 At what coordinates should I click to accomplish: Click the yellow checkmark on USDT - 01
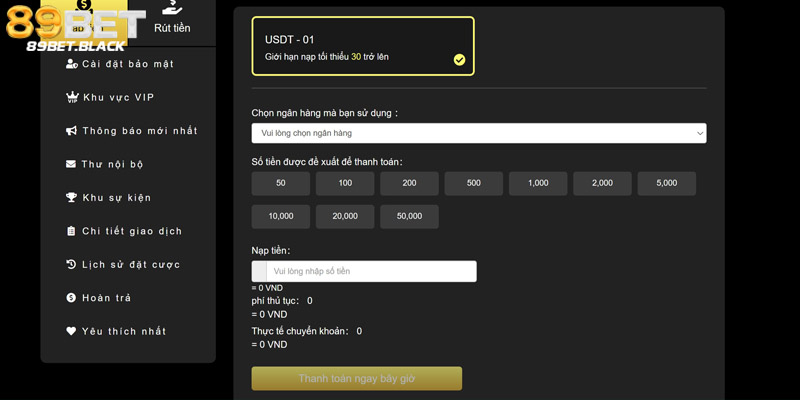tap(459, 60)
